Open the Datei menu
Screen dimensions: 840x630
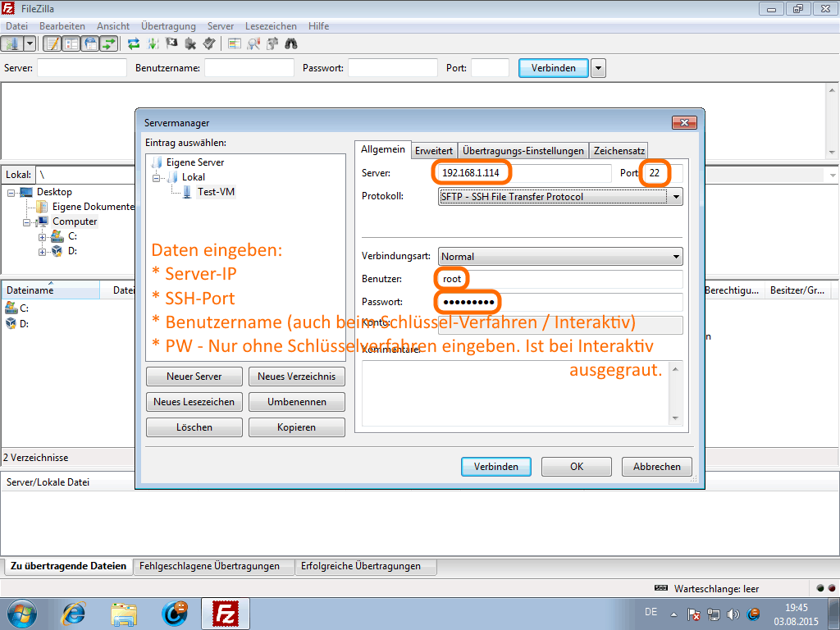click(16, 25)
